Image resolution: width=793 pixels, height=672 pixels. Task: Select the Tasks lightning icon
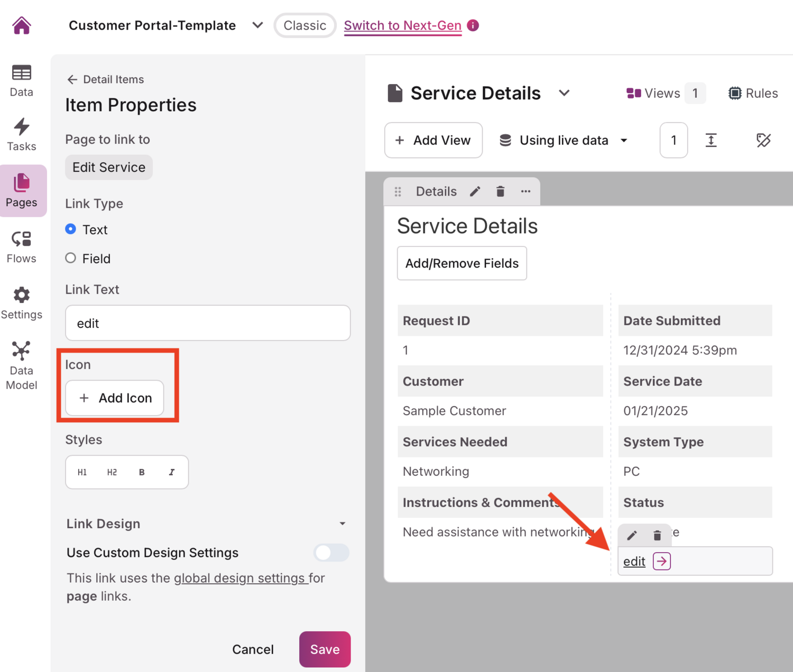21,133
